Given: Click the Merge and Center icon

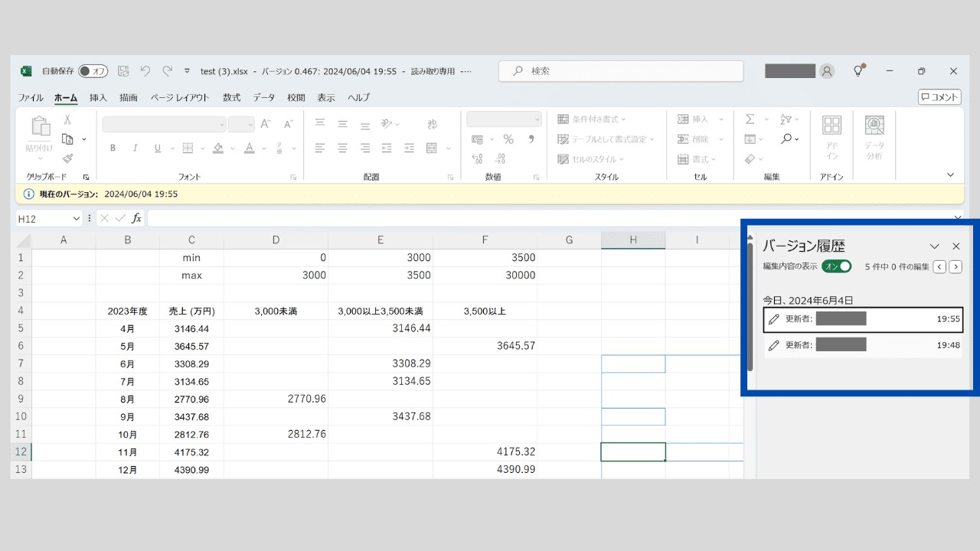Looking at the screenshot, I should click(432, 148).
